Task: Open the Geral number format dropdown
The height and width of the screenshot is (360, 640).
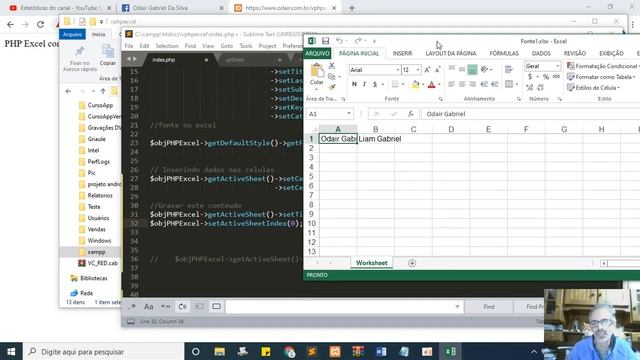Action: tap(558, 66)
